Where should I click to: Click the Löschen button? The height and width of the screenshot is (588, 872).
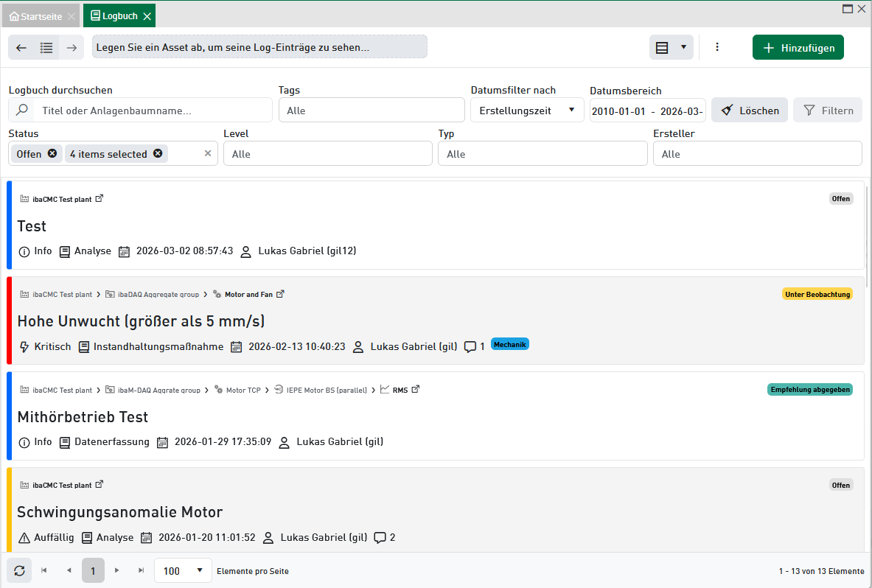point(750,111)
